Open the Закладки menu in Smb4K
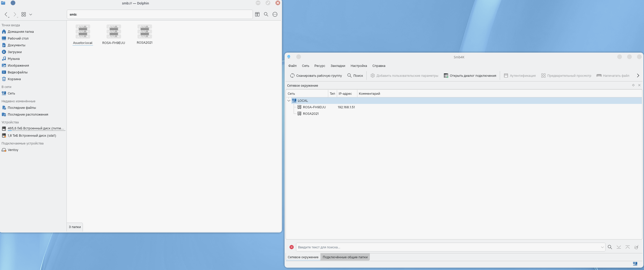The width and height of the screenshot is (644, 270). pos(338,66)
